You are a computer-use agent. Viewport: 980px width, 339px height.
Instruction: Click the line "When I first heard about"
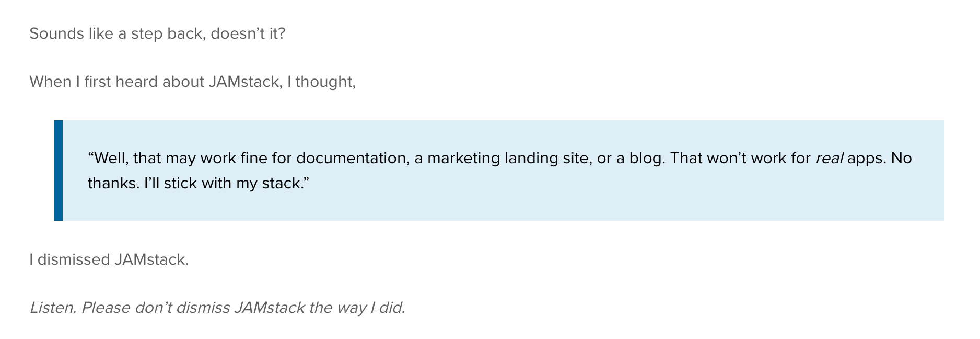(116, 82)
